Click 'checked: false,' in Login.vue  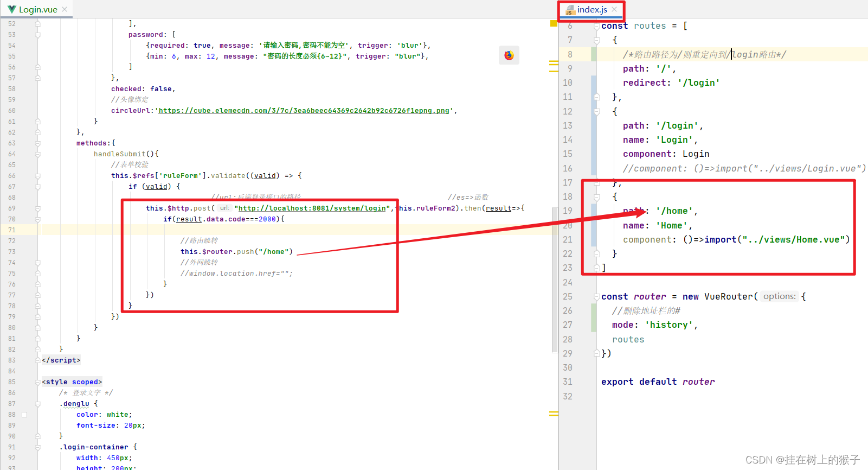pos(143,89)
